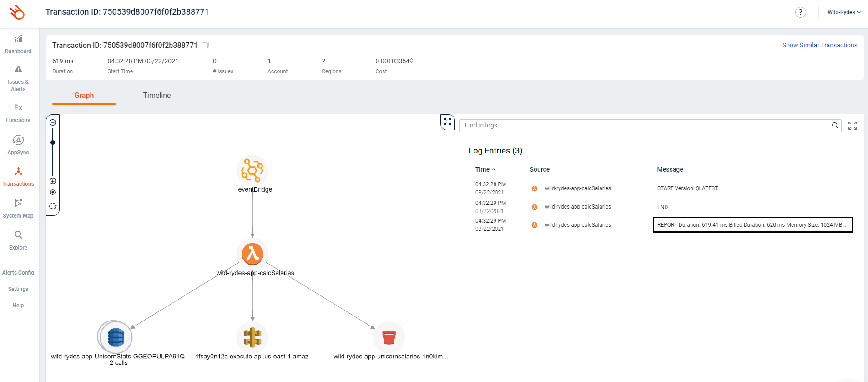This screenshot has height=382, width=868.
Task: Switch to the Timeline tab
Action: [x=157, y=96]
